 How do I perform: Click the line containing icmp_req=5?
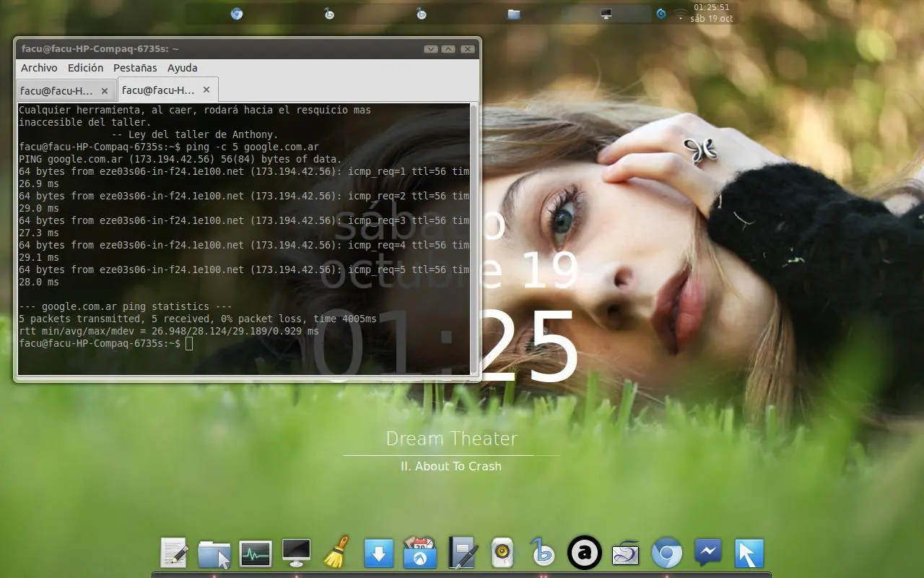click(x=244, y=269)
